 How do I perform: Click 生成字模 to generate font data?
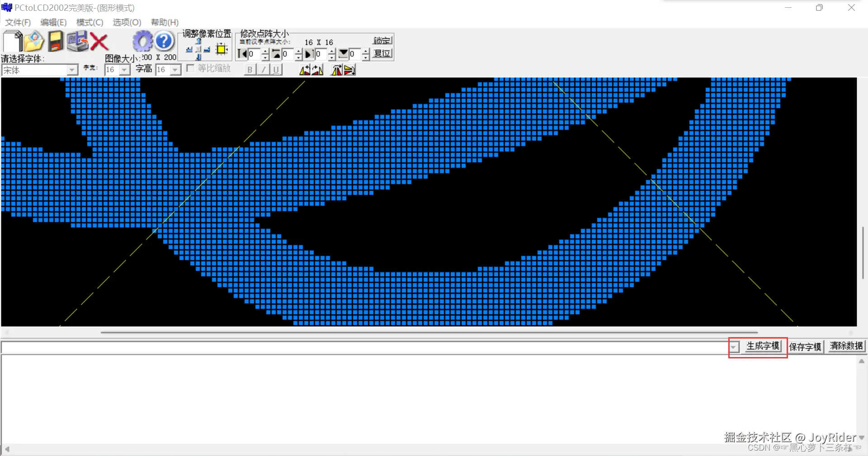point(763,346)
